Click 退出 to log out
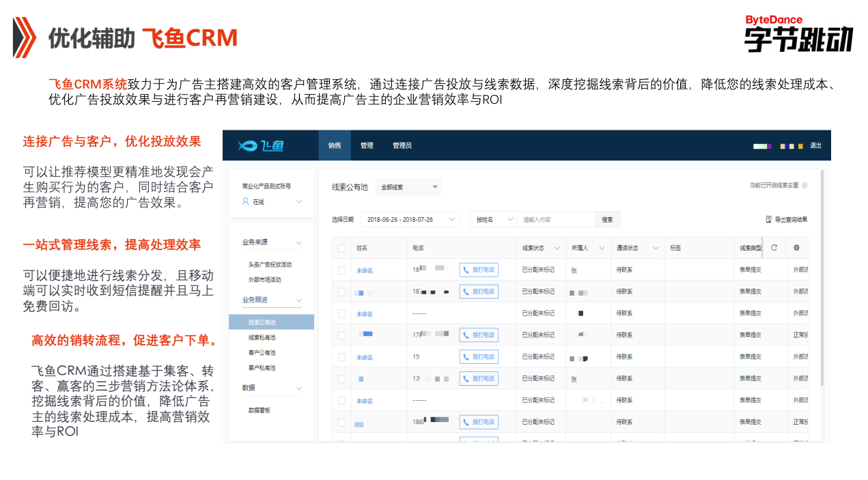The width and height of the screenshot is (868, 480). point(815,145)
